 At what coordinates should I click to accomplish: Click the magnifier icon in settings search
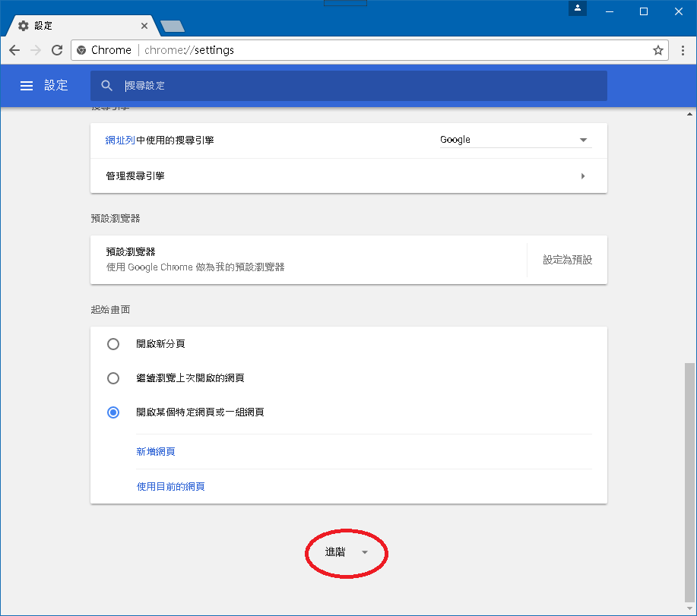107,86
